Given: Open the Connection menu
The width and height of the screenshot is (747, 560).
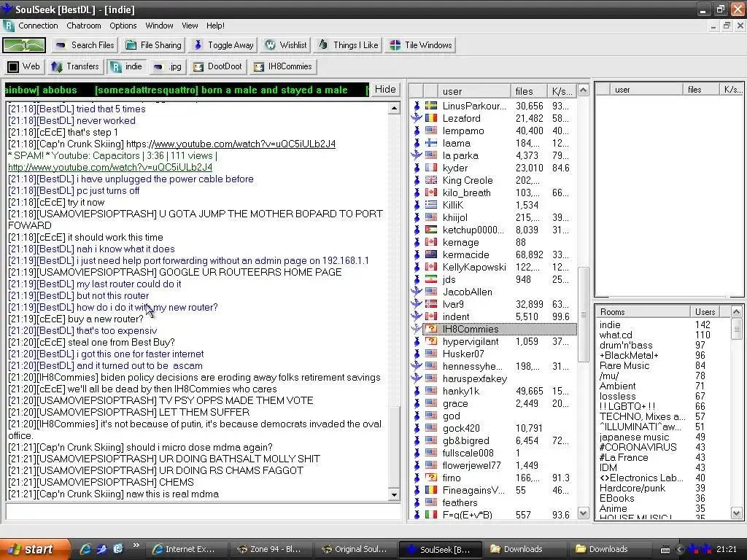Looking at the screenshot, I should [x=38, y=26].
